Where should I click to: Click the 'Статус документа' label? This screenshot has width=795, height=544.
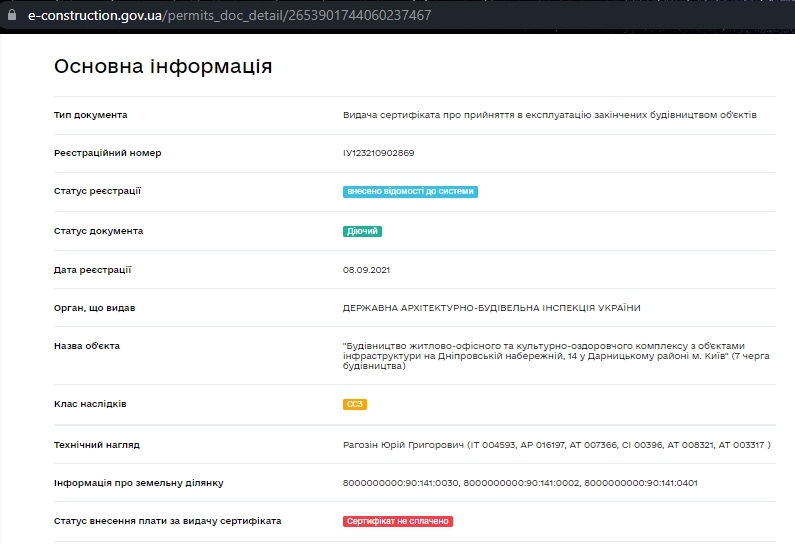pos(98,231)
